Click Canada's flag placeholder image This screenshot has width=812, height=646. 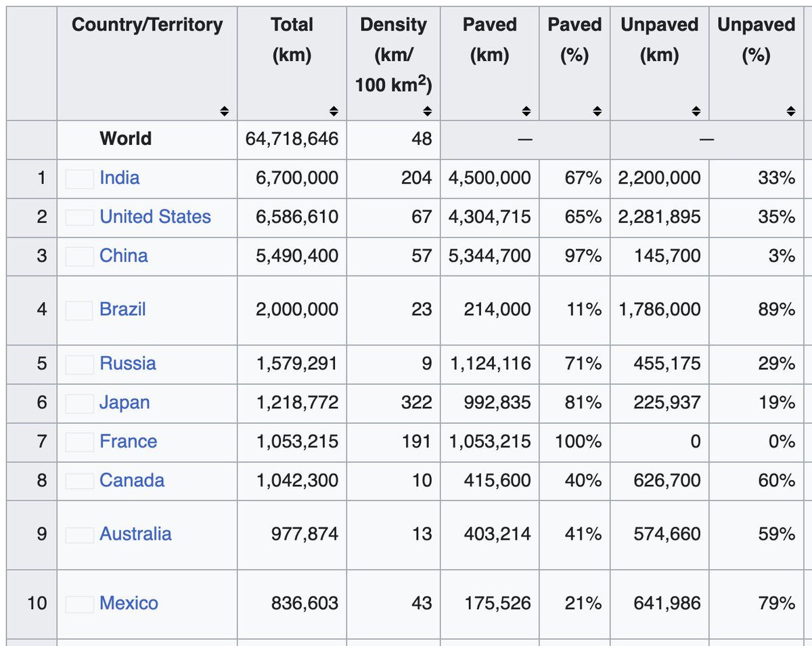click(79, 481)
